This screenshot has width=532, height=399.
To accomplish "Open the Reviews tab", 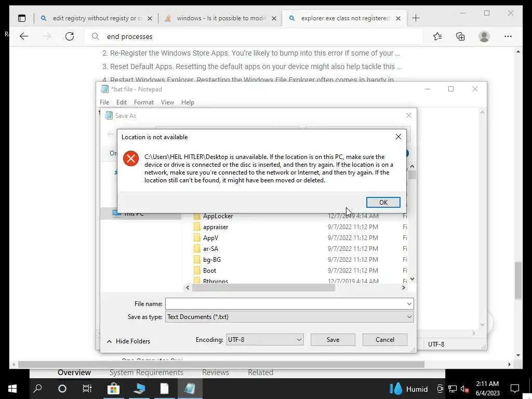I will [216, 373].
